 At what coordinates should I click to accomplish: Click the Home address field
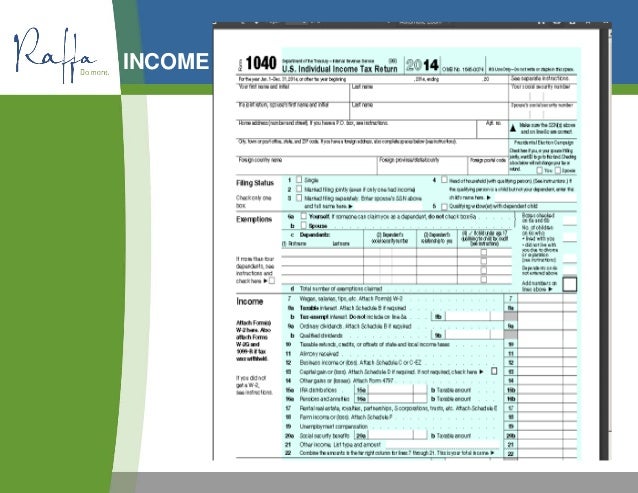coord(356,129)
